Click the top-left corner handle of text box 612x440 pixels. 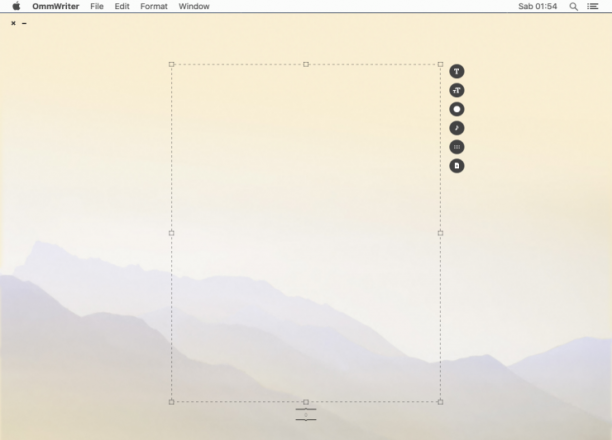[171, 64]
